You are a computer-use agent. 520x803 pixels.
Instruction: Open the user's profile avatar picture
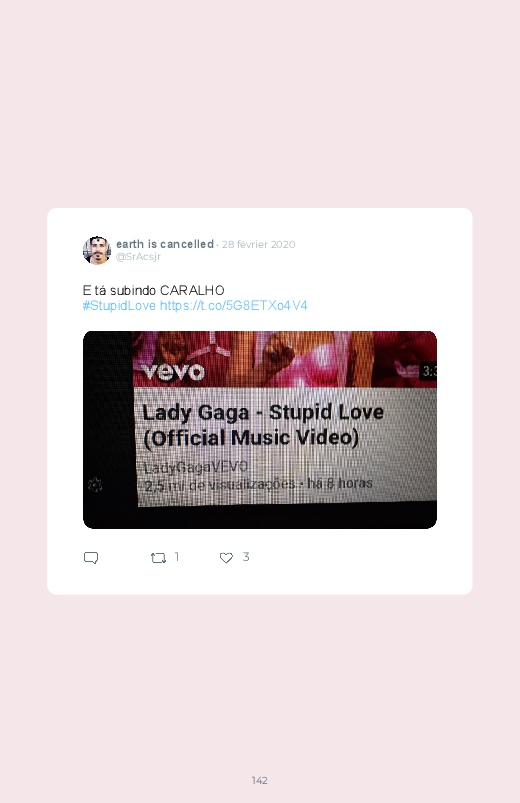(97, 250)
